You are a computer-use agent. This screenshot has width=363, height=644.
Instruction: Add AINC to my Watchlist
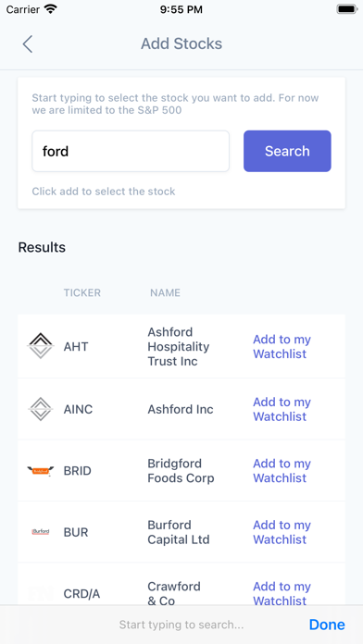pyautogui.click(x=282, y=409)
